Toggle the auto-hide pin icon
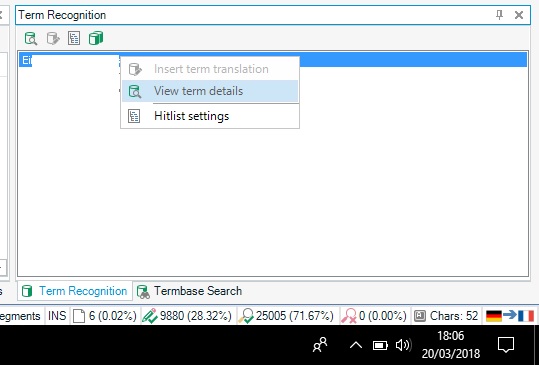 pyautogui.click(x=499, y=15)
